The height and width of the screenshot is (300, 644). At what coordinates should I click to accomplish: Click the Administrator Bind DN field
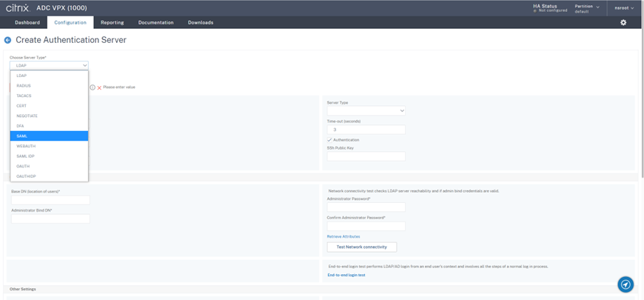[x=50, y=219]
